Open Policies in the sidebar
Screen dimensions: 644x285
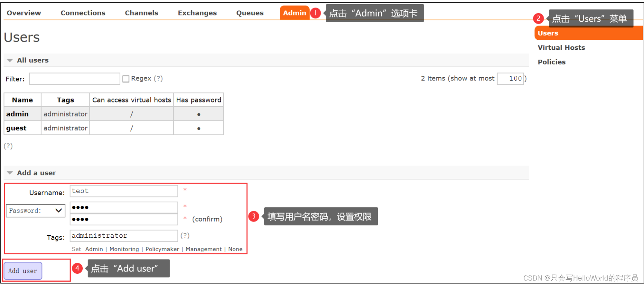tap(552, 62)
